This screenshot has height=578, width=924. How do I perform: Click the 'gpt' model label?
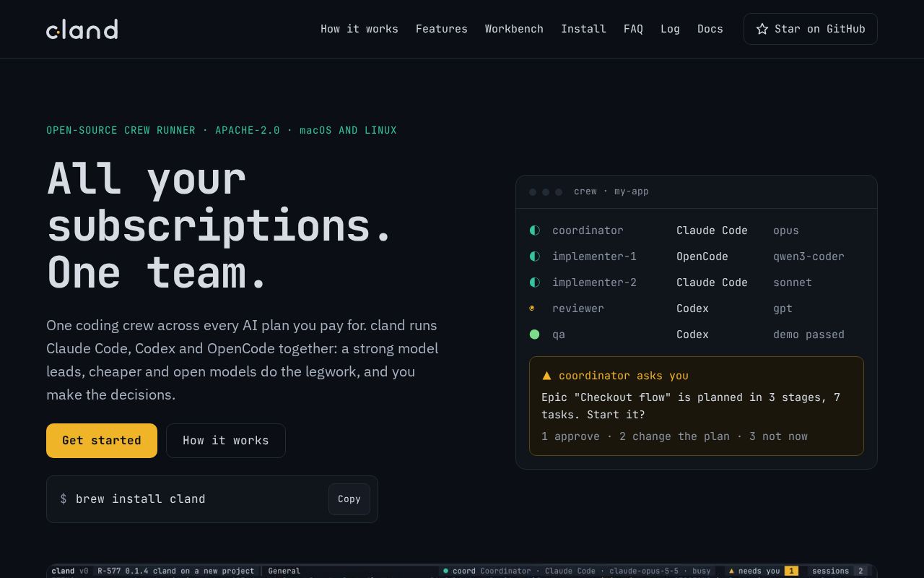tap(783, 309)
